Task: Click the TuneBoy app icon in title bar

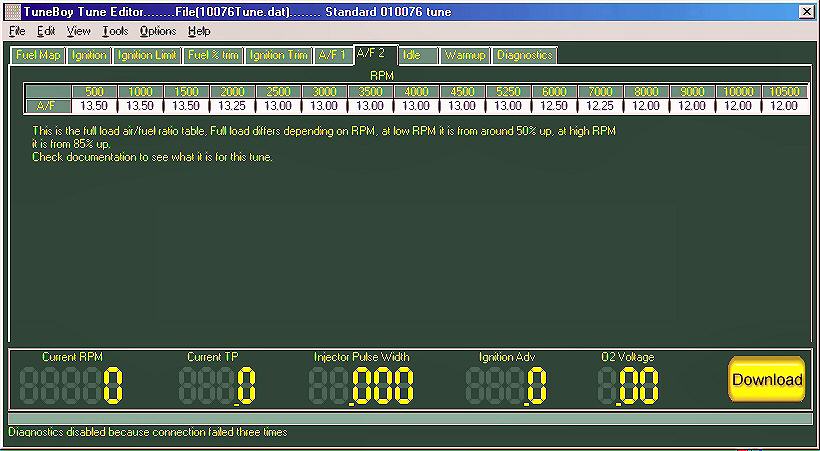Action: [12, 11]
